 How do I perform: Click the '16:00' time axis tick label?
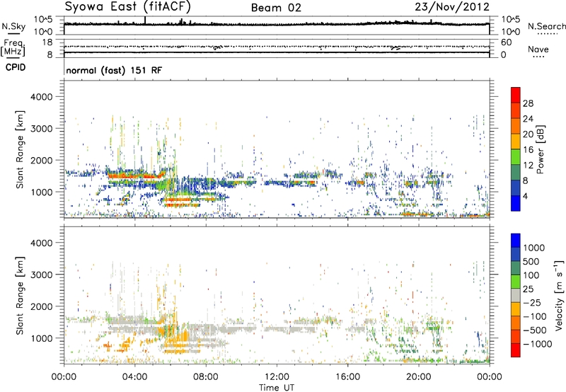pyautogui.click(x=347, y=377)
